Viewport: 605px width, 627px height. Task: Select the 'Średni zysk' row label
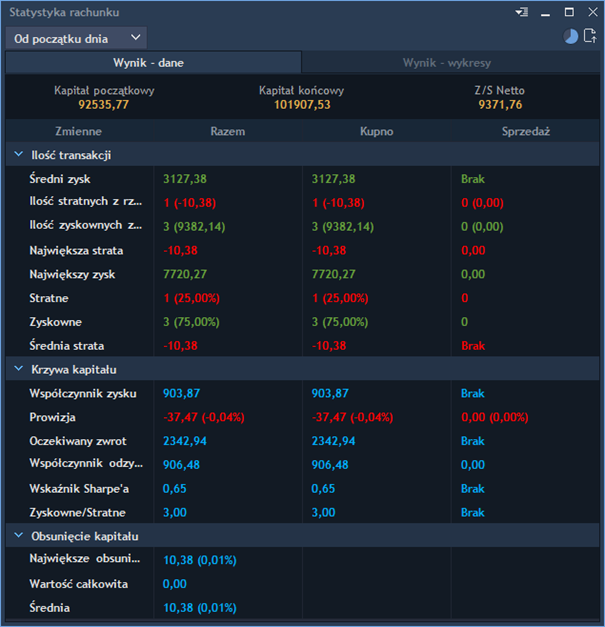click(62, 179)
